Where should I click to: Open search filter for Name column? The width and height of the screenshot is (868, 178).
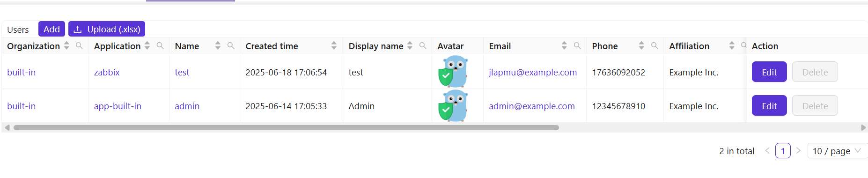(231, 45)
